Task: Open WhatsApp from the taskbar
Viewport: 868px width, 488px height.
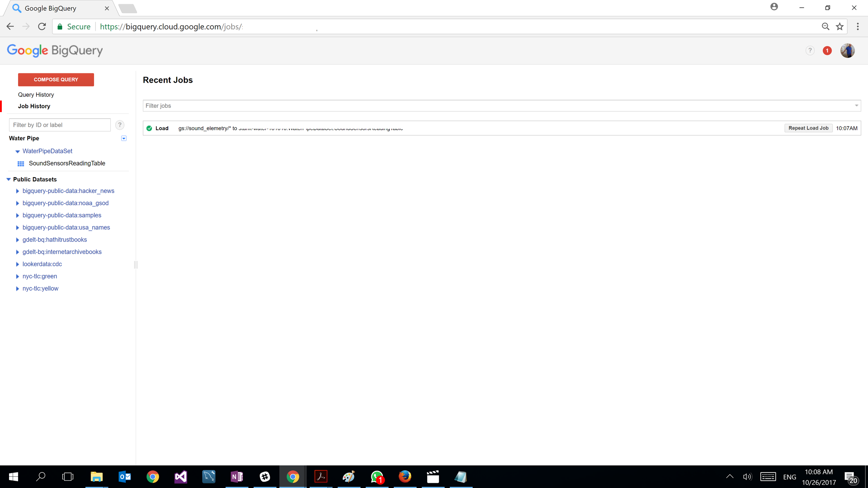Action: [377, 477]
